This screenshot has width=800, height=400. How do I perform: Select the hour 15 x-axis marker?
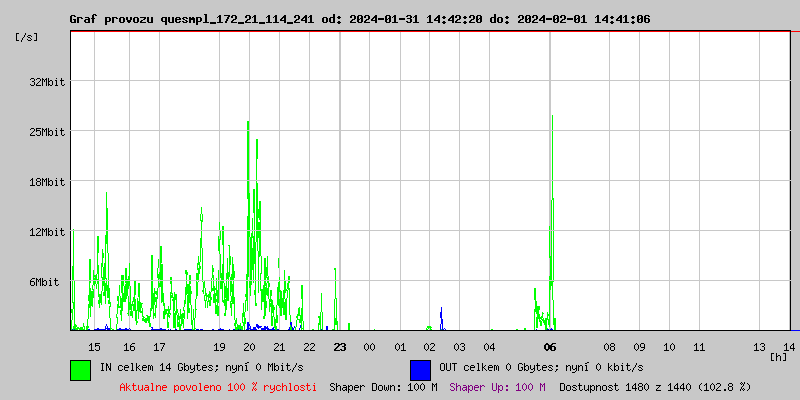pyautogui.click(x=95, y=347)
